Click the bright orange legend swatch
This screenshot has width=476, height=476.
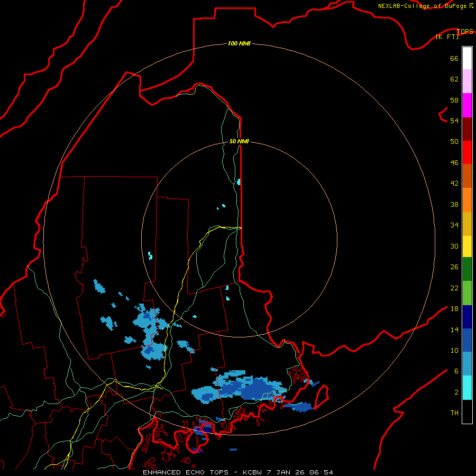click(467, 200)
